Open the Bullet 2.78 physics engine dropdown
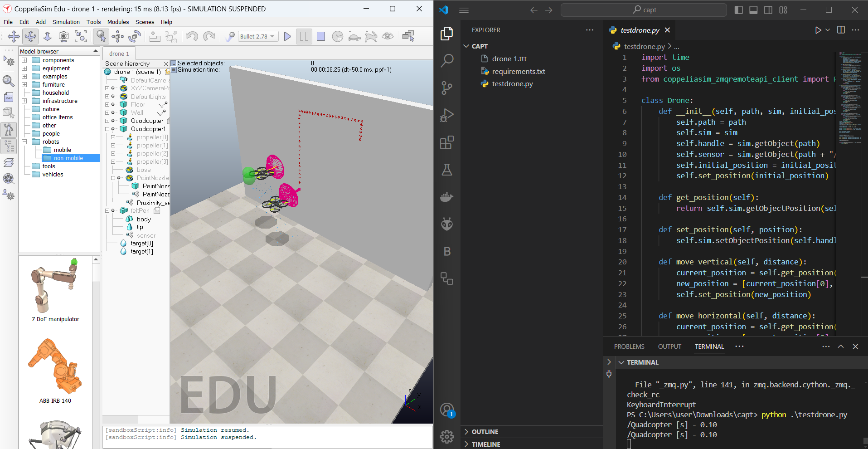This screenshot has width=868, height=449. pos(258,36)
